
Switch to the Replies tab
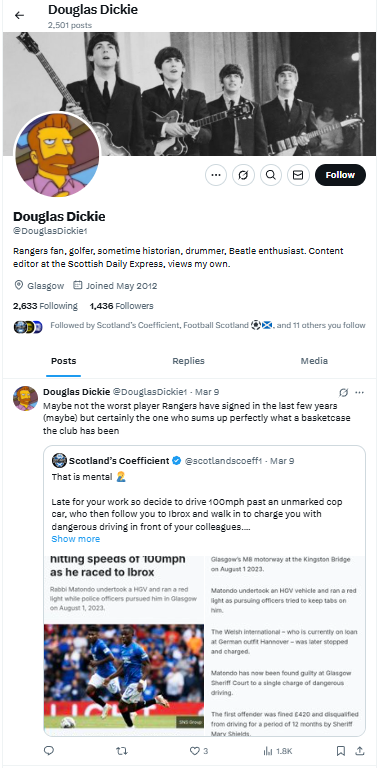click(x=188, y=361)
